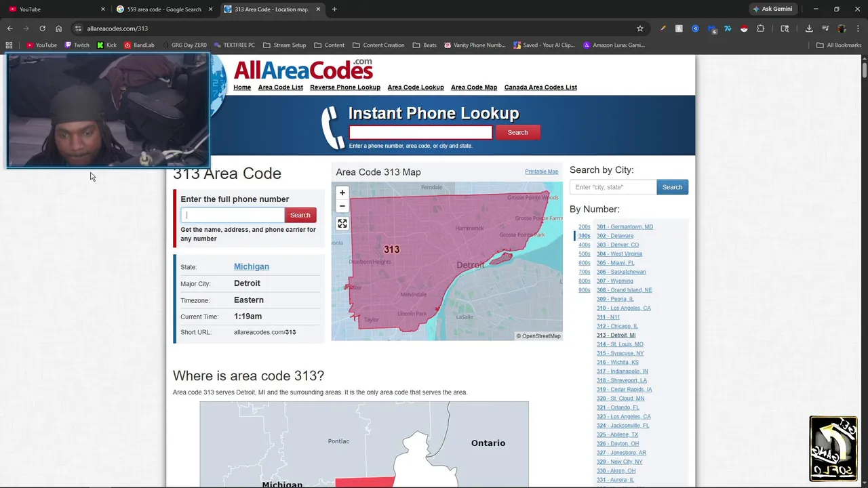The height and width of the screenshot is (488, 868).
Task: Click the AllAreaCodes.com logo
Action: point(303,69)
